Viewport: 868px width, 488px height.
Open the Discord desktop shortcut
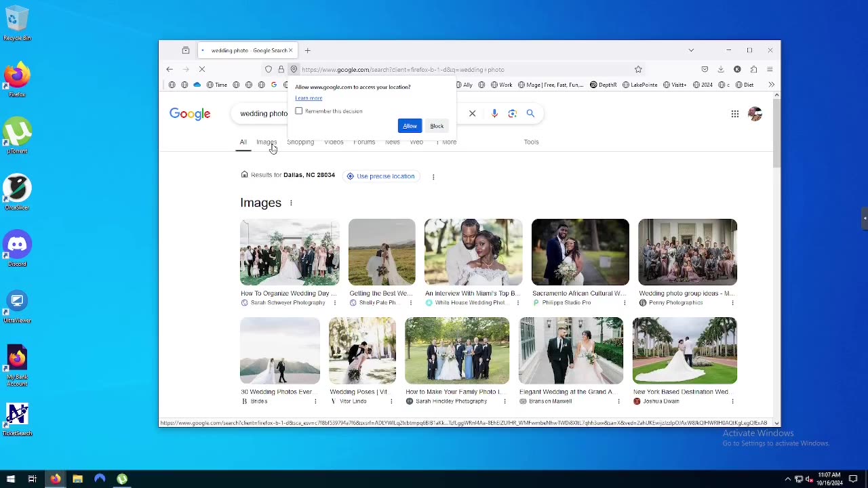pyautogui.click(x=17, y=249)
